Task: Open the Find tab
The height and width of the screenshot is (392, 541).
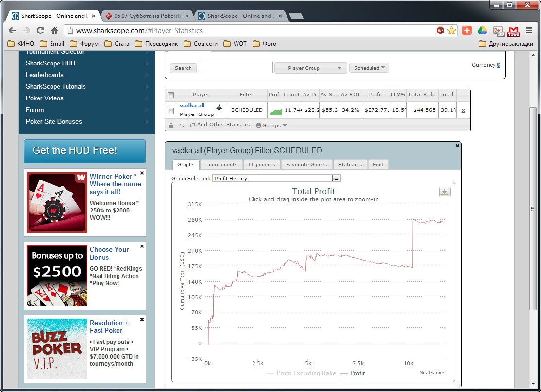Action: 378,164
